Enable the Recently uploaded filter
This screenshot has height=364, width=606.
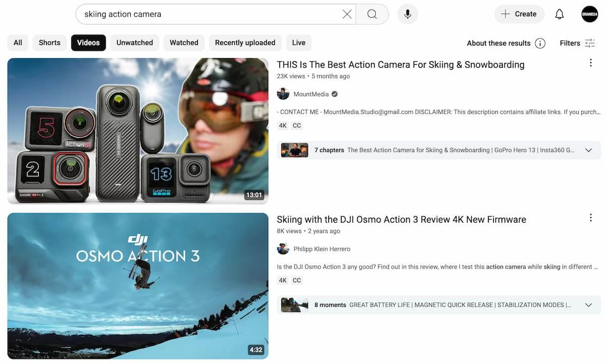click(245, 42)
